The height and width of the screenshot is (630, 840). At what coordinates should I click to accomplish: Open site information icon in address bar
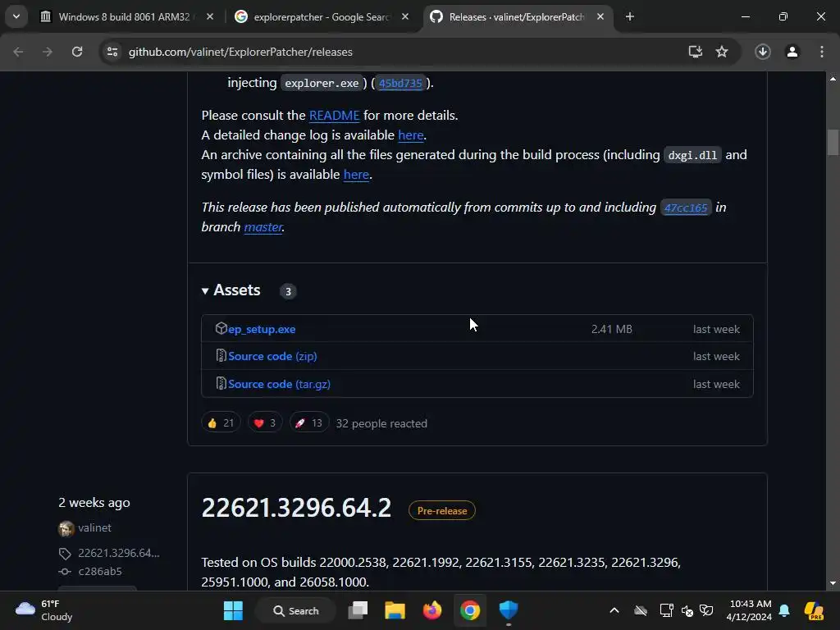(112, 52)
